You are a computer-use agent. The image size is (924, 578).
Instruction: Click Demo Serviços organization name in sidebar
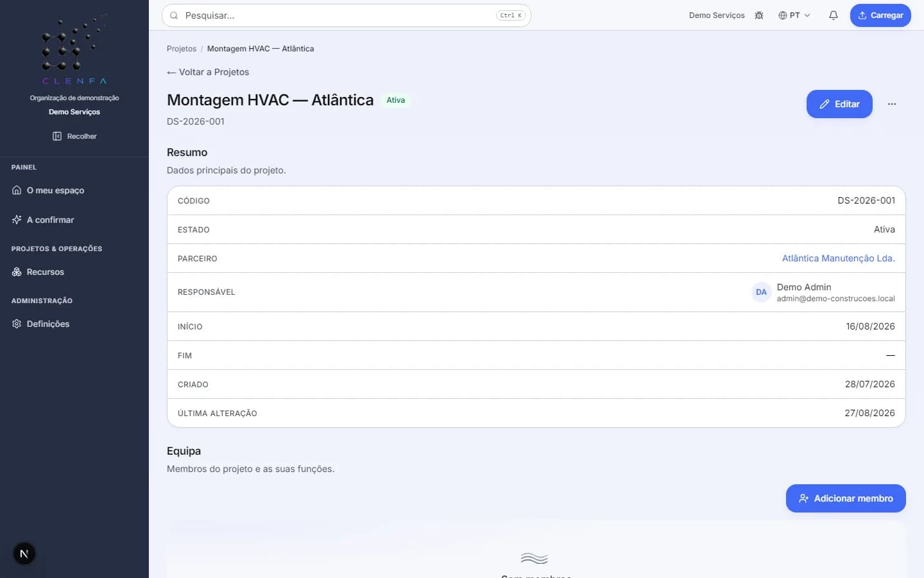click(x=74, y=112)
